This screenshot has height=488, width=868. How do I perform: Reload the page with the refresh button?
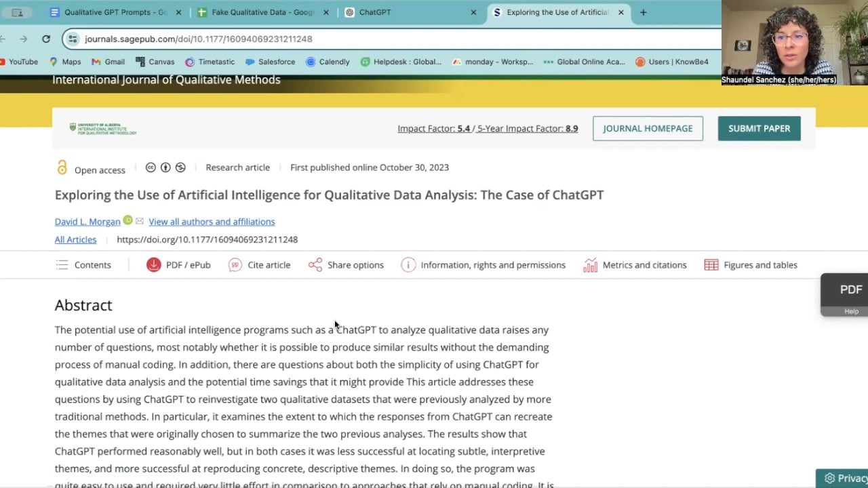pos(46,39)
